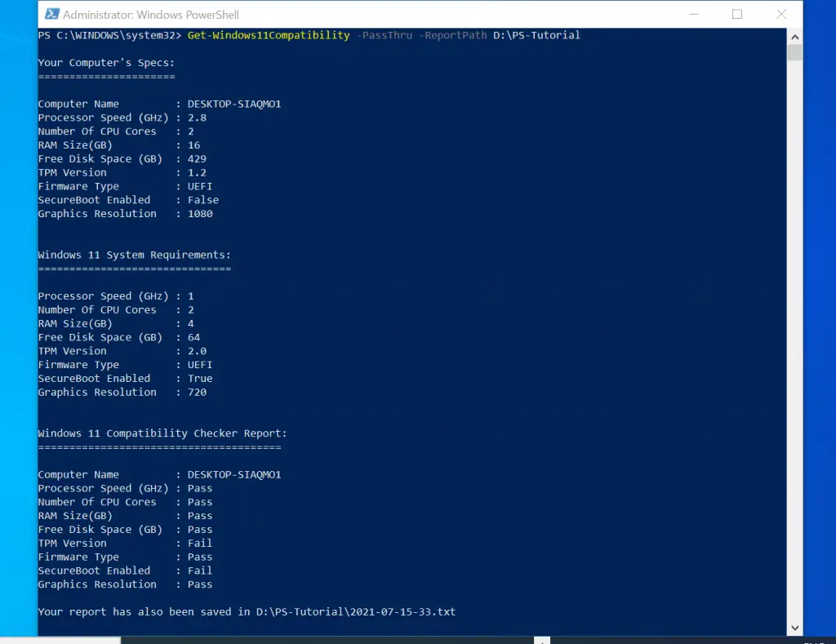
Task: Click DESKTOP-SIAQMO1 in the Checker Report section
Action: (234, 474)
